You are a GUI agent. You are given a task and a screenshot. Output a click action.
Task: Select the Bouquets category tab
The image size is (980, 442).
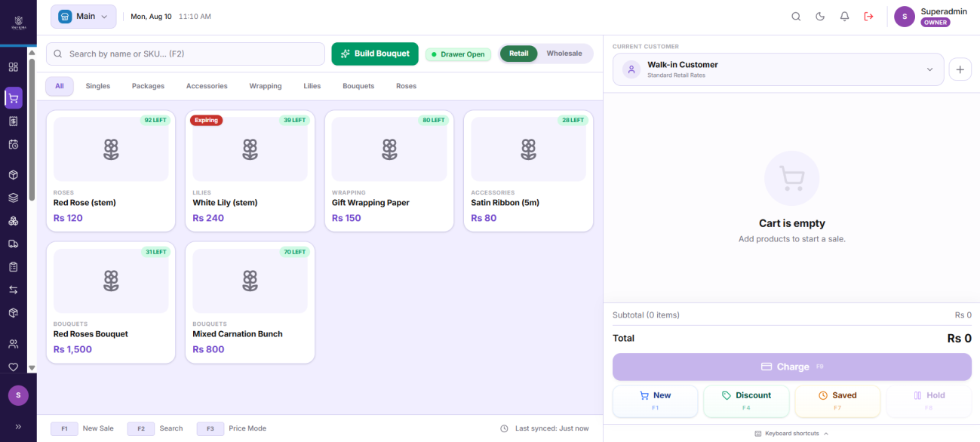coord(358,86)
